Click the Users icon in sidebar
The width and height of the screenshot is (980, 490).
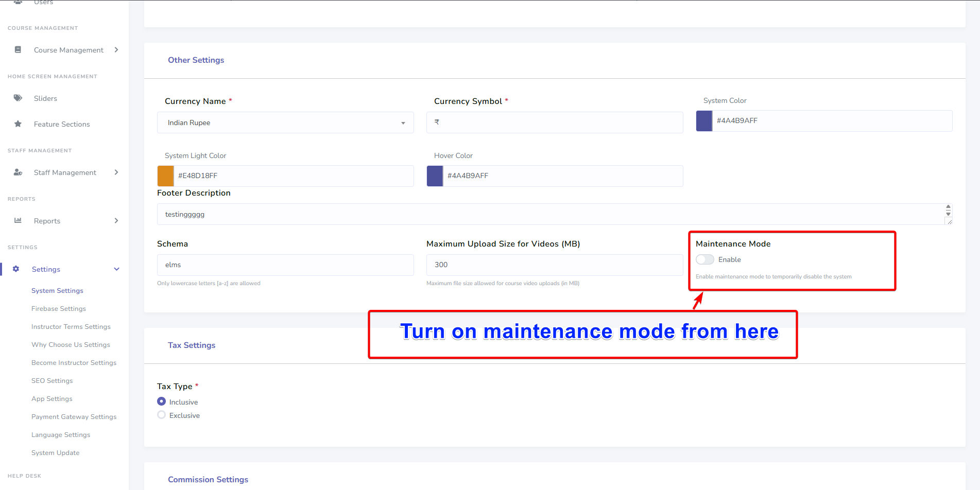18,3
